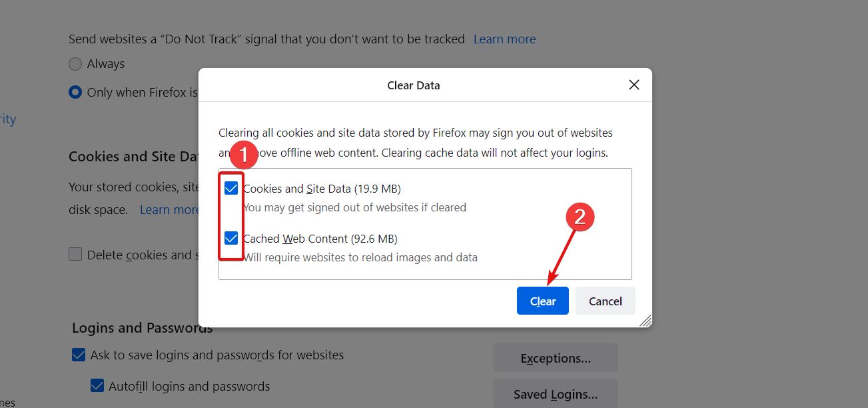Open Learn more link under Cookies section
Image resolution: width=868 pixels, height=408 pixels.
169,210
